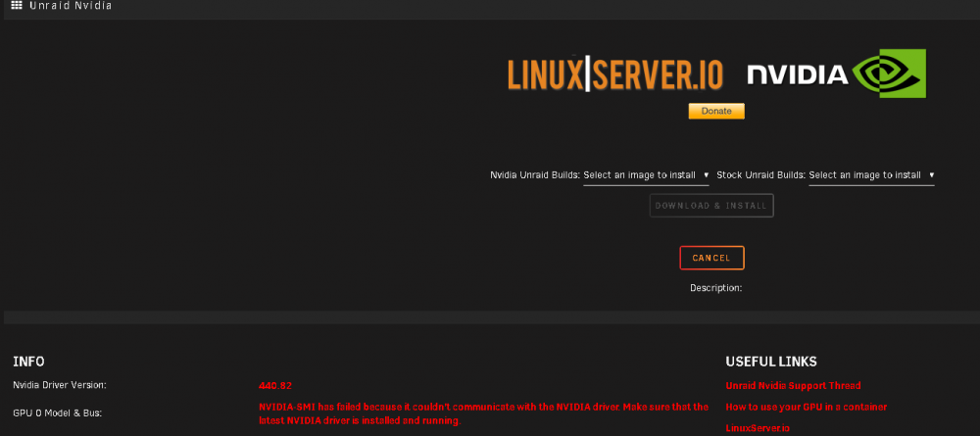Click the Description label
The width and height of the screenshot is (980, 436).
pyautogui.click(x=715, y=288)
